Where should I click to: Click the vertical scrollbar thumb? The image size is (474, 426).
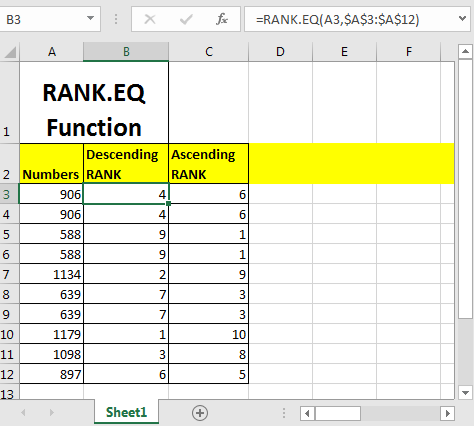pos(465,188)
